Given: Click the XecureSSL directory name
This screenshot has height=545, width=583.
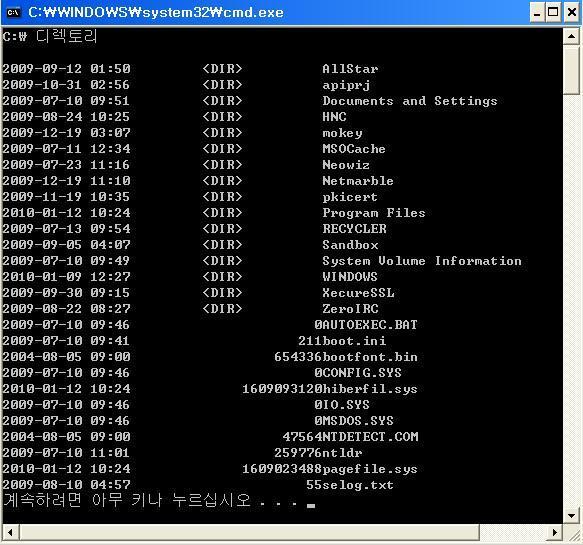Looking at the screenshot, I should [358, 293].
